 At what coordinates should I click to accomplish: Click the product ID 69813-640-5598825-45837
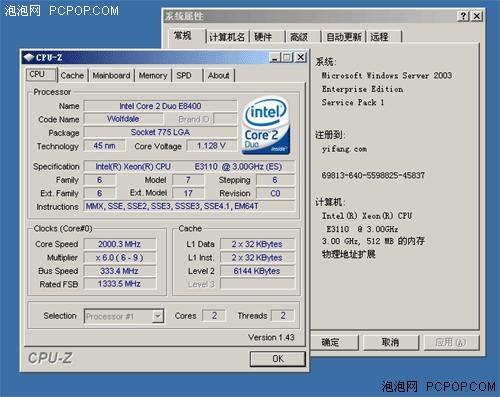(x=373, y=176)
